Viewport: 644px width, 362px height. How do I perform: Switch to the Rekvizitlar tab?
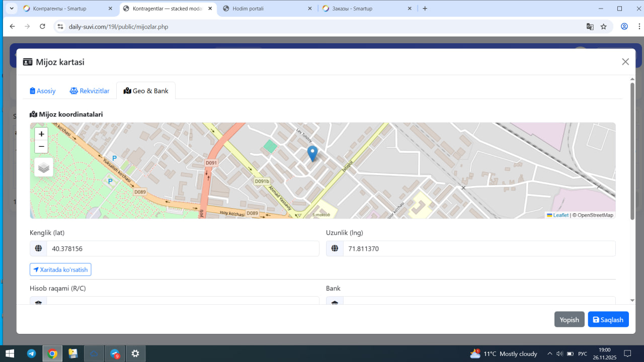[90, 91]
